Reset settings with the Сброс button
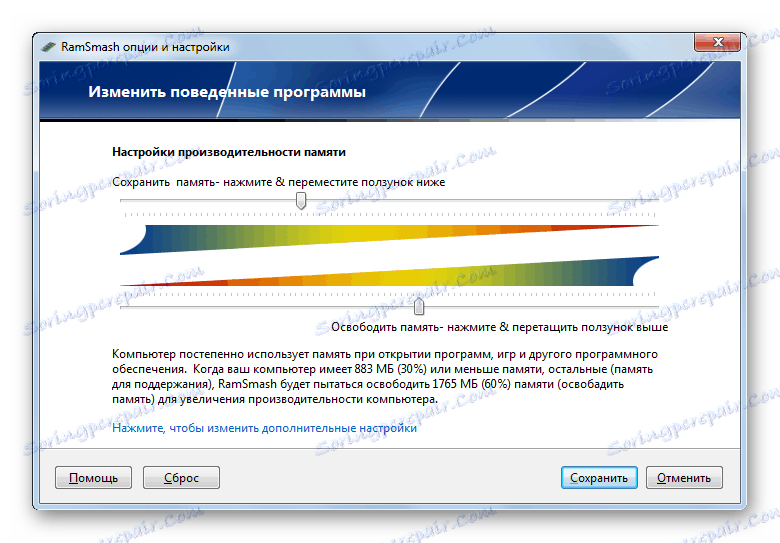This screenshot has width=780, height=543. (181, 478)
